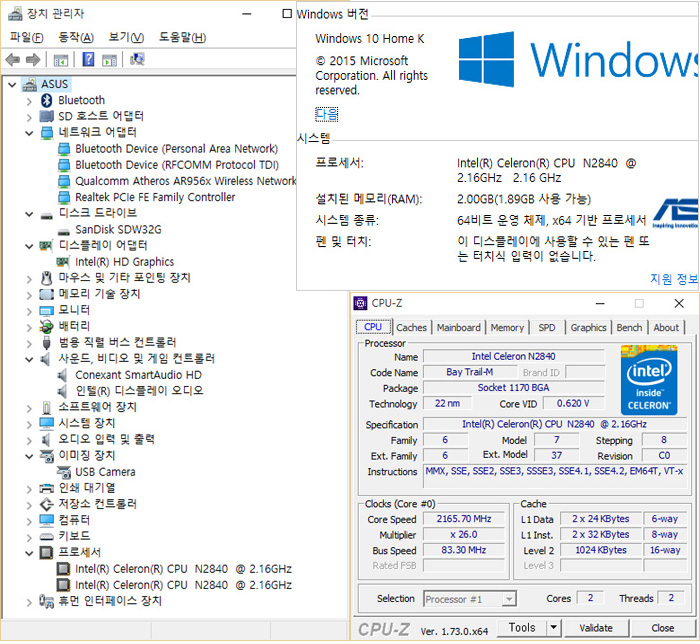
Task: Click the CPU-Z title bar app icon
Action: tap(360, 303)
